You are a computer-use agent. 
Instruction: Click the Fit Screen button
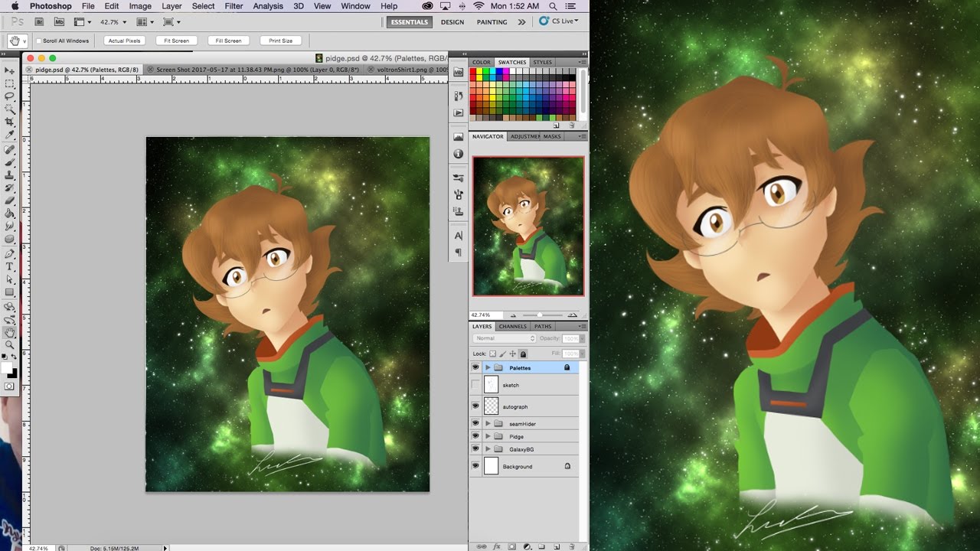coord(176,41)
